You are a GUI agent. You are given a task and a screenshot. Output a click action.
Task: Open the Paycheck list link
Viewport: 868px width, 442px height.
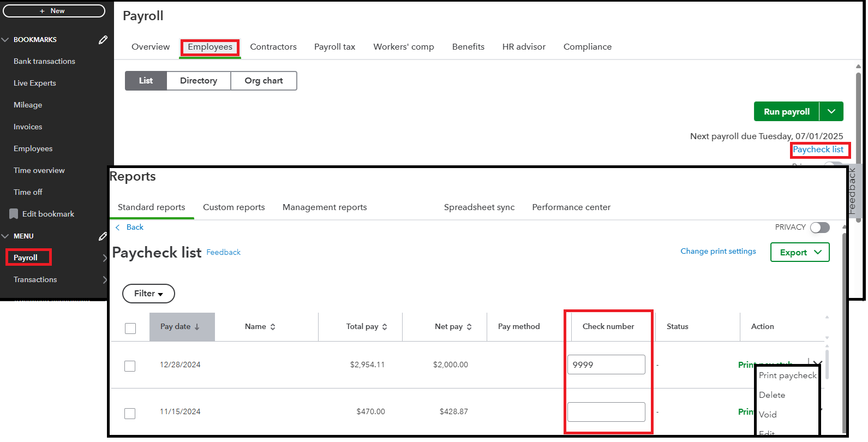(x=818, y=150)
